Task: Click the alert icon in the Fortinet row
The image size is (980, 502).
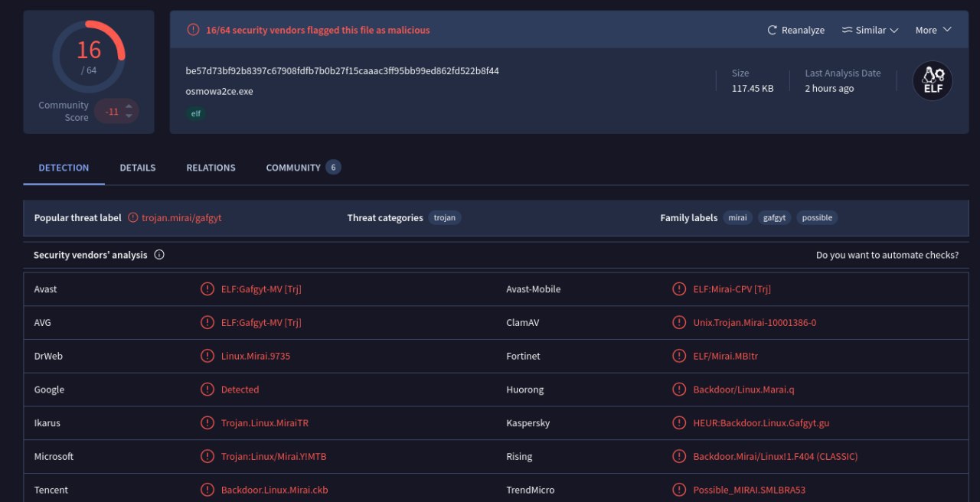Action: (x=679, y=356)
